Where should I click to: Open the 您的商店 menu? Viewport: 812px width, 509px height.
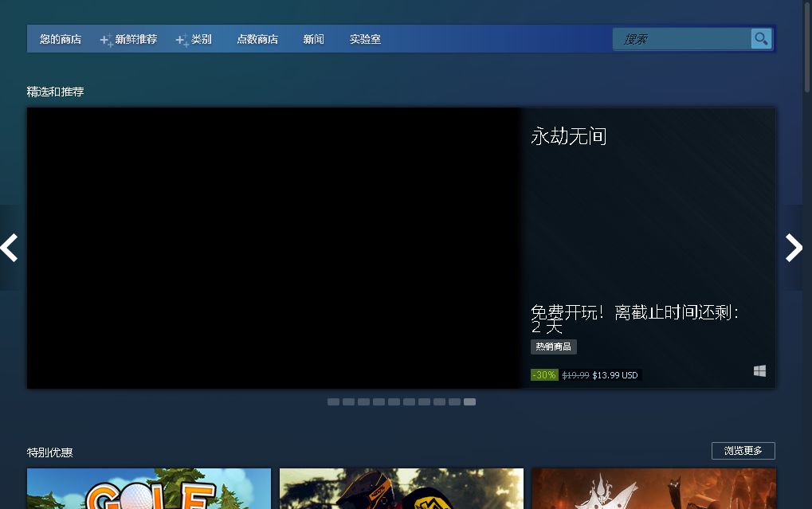(x=61, y=39)
